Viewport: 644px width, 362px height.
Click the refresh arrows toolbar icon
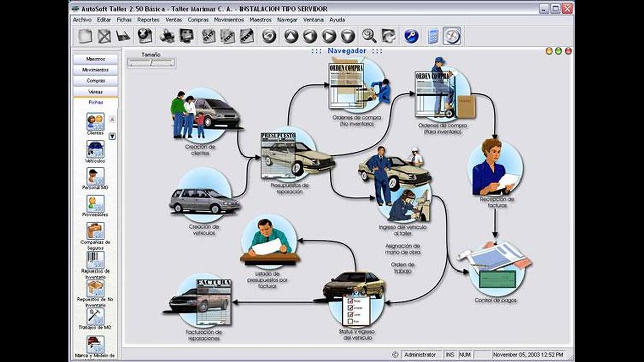388,36
